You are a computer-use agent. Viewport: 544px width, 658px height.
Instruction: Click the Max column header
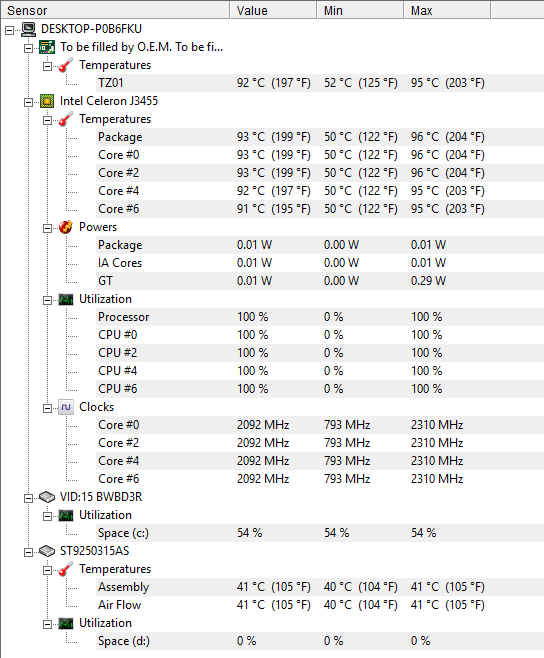447,10
